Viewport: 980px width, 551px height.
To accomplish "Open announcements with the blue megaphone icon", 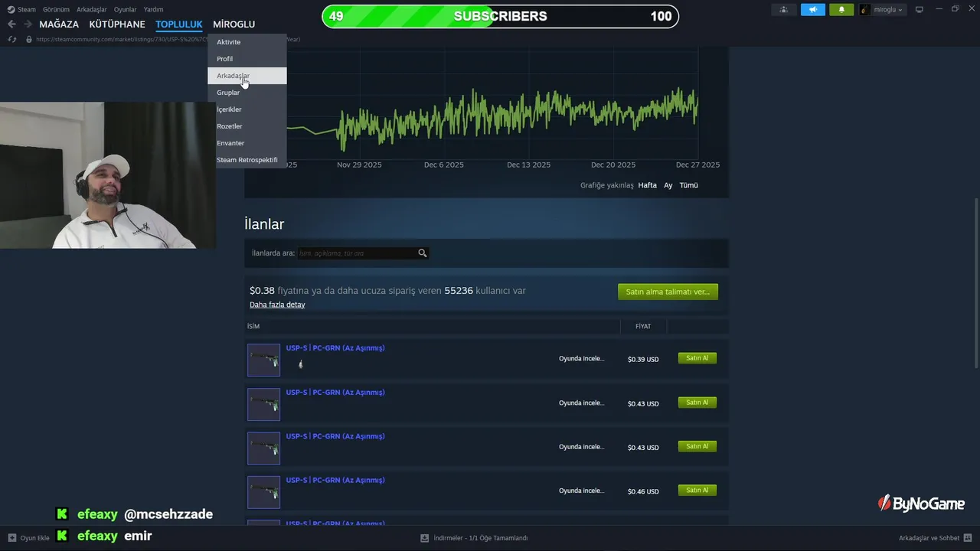I will coord(812,9).
